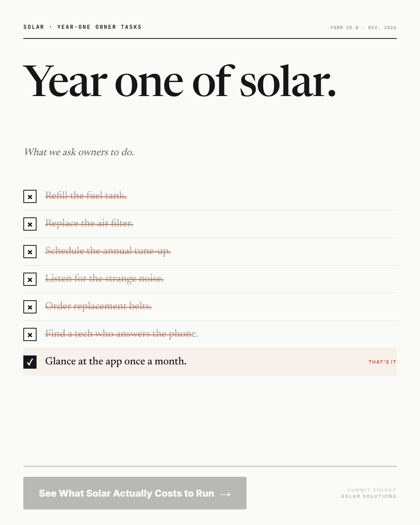Click the Year one of solar headline
The width and height of the screenshot is (420, 525).
(x=179, y=81)
